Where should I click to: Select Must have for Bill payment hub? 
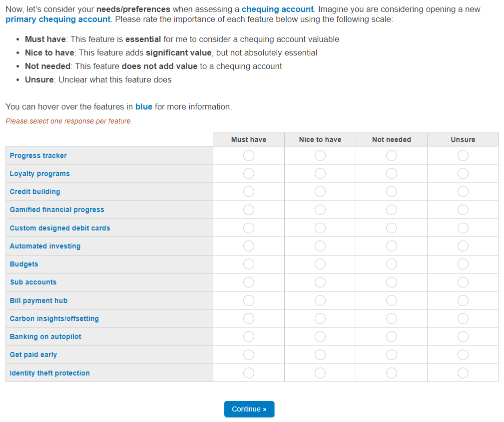point(249,300)
